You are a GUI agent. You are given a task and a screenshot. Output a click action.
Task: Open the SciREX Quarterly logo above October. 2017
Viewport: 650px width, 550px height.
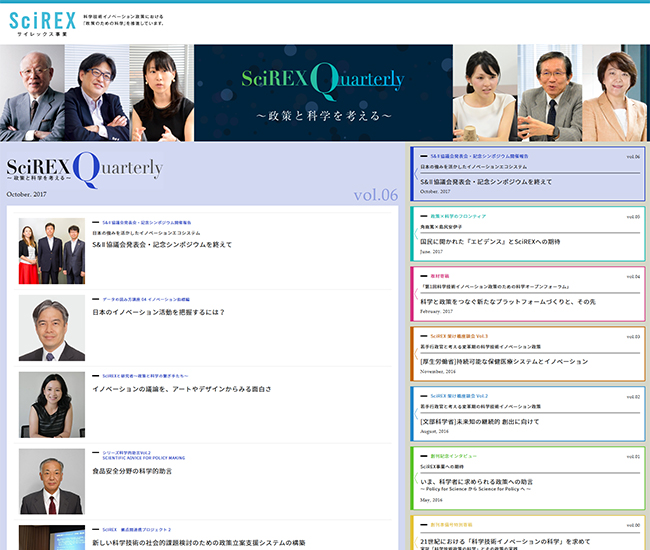click(x=85, y=170)
